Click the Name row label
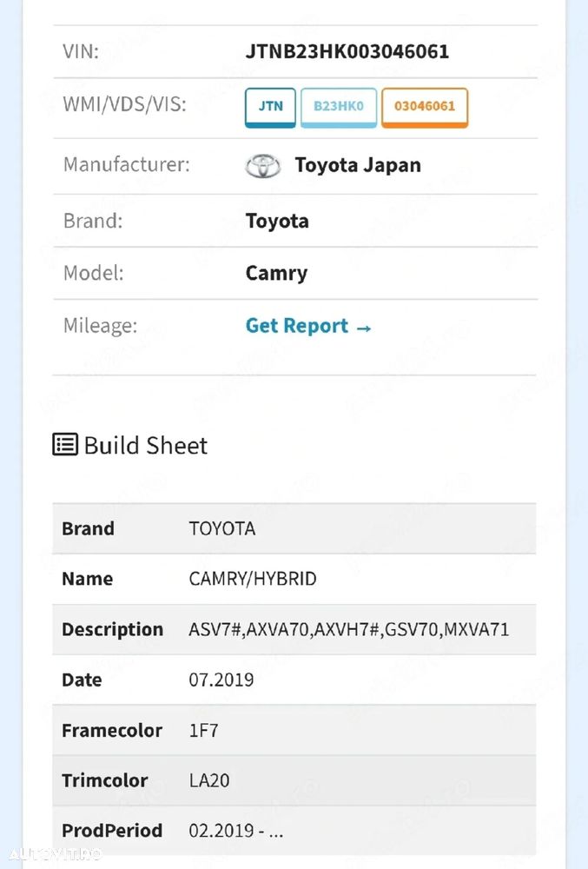Screen dimensions: 588x869 coord(87,579)
